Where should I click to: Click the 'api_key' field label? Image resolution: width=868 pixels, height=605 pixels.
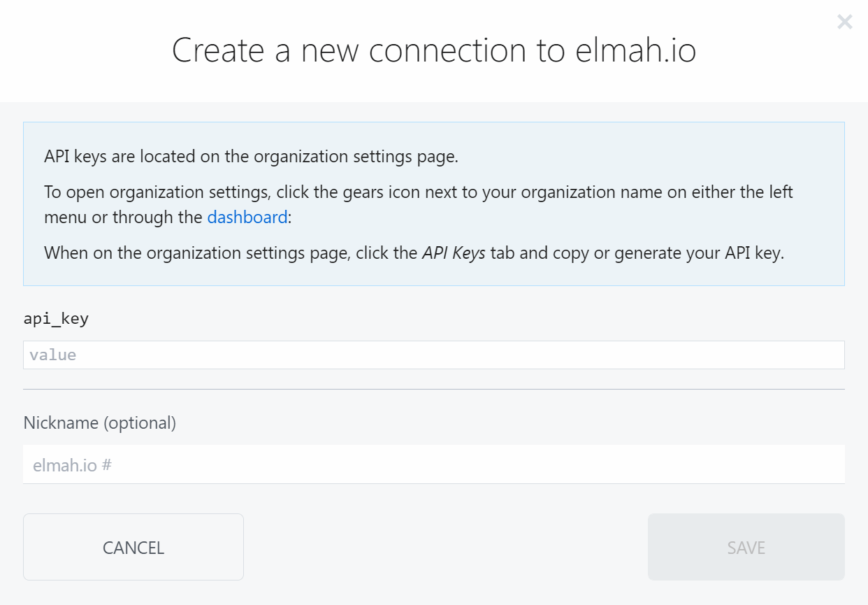click(x=56, y=319)
